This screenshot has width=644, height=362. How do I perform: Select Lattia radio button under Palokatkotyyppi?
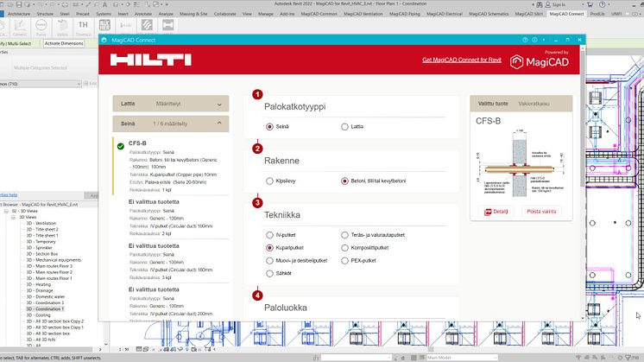tap(344, 126)
